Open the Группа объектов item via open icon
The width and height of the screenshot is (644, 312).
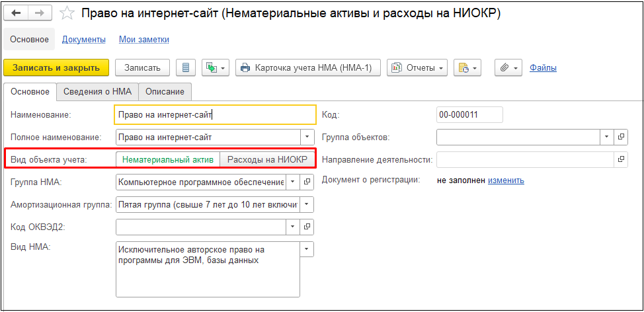click(621, 137)
